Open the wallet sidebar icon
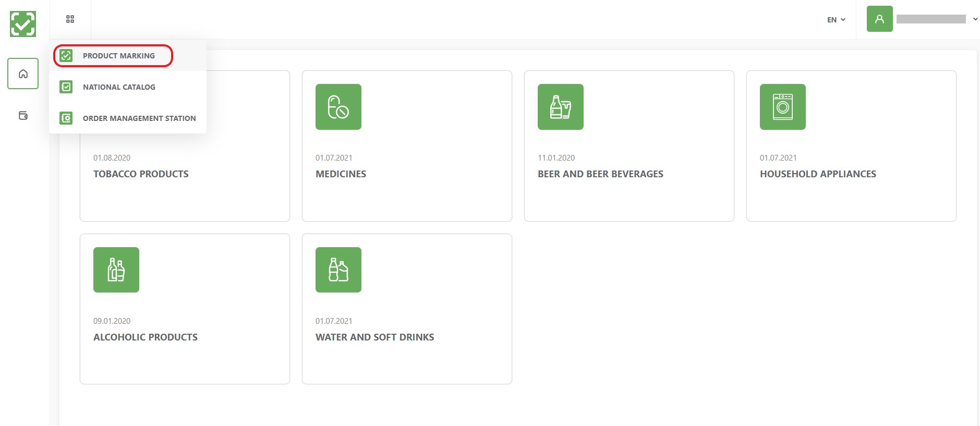Screen dimensions: 980x426 click(23, 115)
